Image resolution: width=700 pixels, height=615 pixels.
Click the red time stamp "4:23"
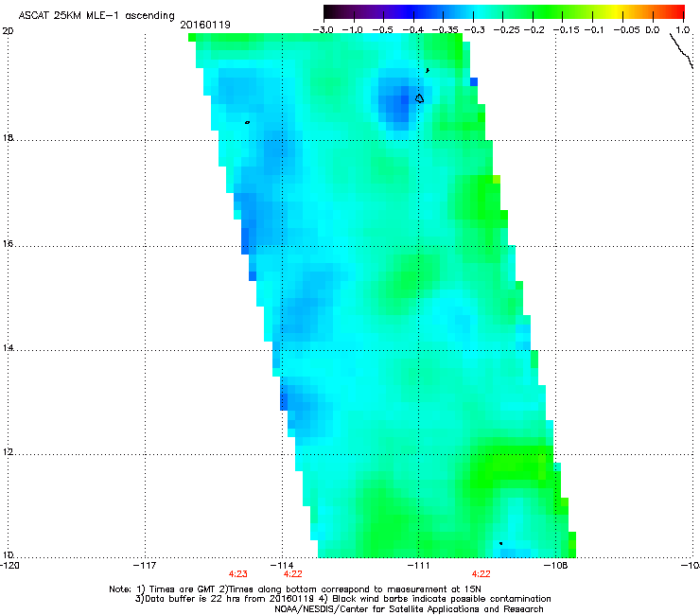pyautogui.click(x=238, y=574)
